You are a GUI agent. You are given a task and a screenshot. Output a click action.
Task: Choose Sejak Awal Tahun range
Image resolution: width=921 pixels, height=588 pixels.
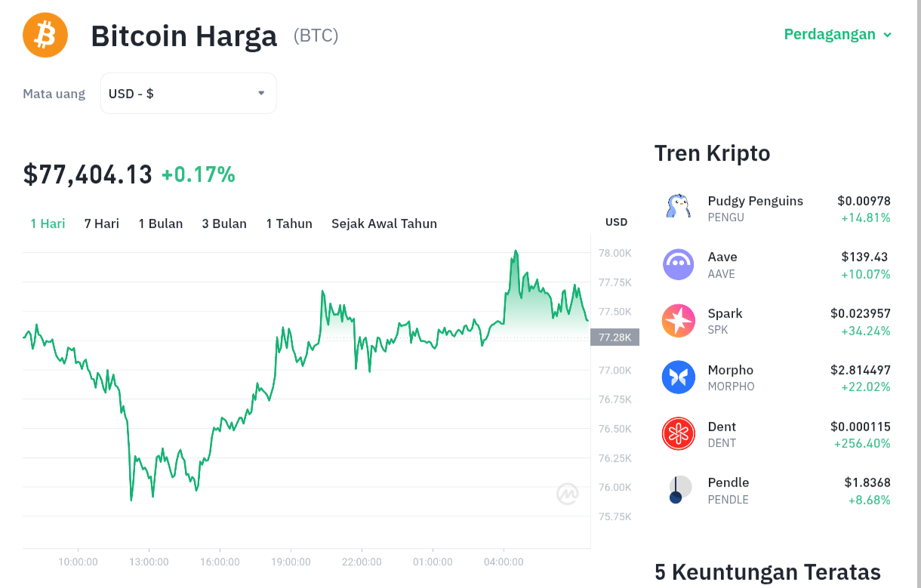click(384, 223)
